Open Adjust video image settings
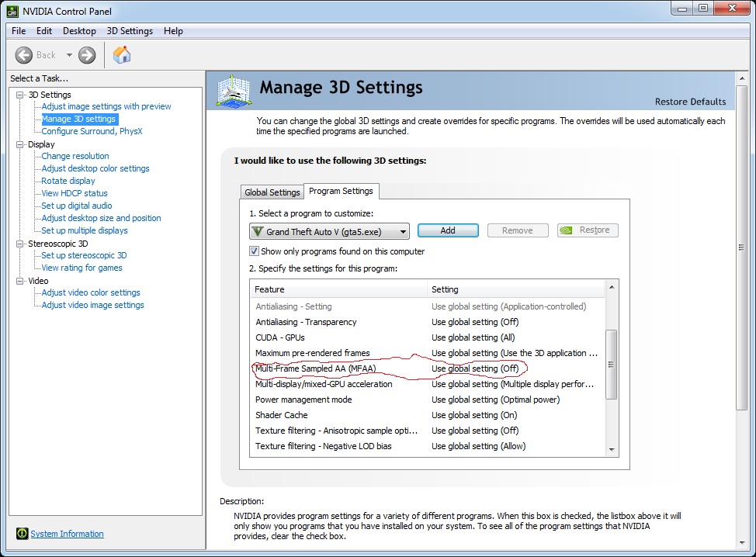Viewport: 756px width, 557px height. [92, 305]
